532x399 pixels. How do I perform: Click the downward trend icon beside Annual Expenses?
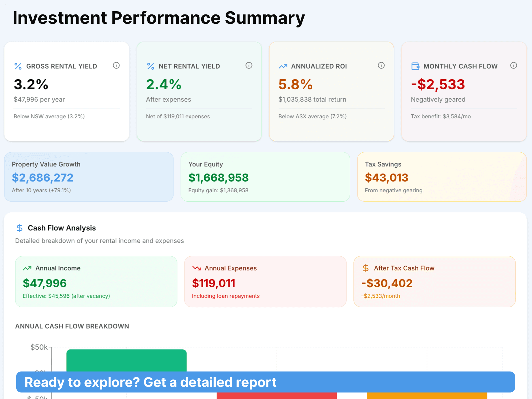pyautogui.click(x=196, y=268)
